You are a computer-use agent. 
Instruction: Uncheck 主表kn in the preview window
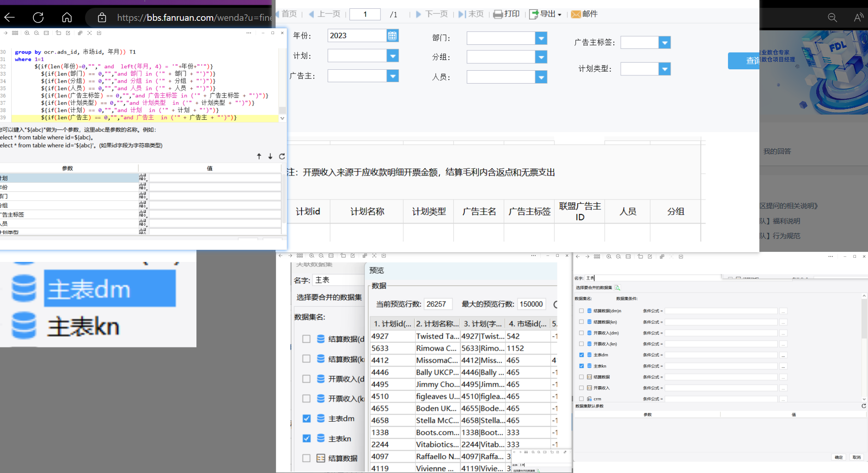point(306,438)
